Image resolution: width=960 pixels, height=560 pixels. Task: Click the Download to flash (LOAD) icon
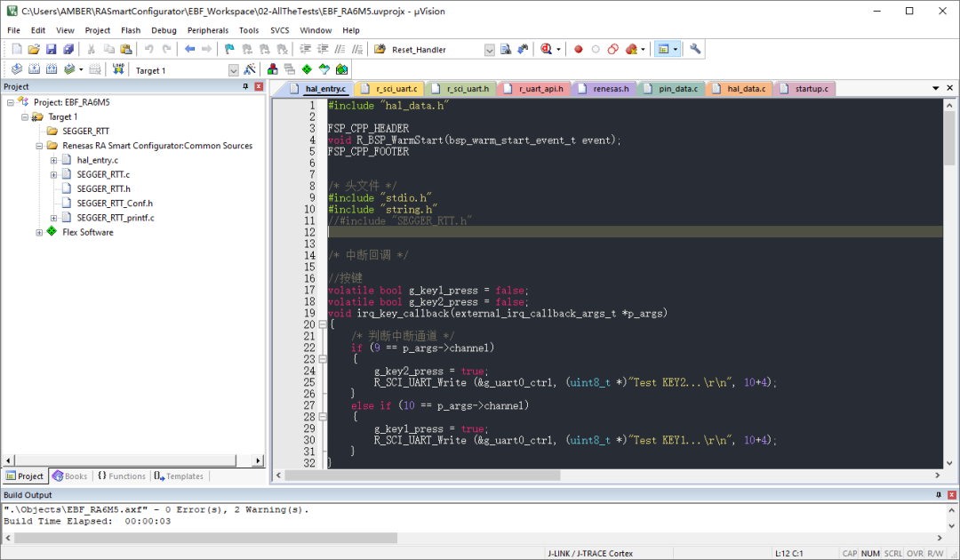[x=119, y=69]
